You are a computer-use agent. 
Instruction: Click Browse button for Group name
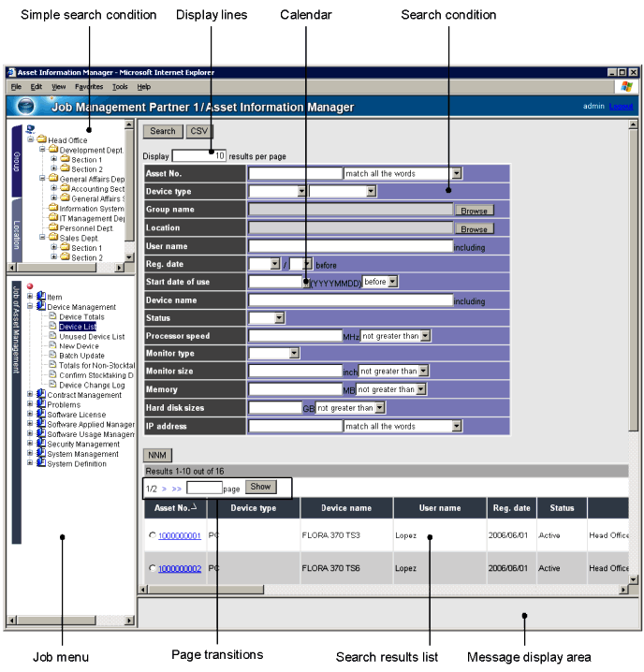(x=474, y=211)
